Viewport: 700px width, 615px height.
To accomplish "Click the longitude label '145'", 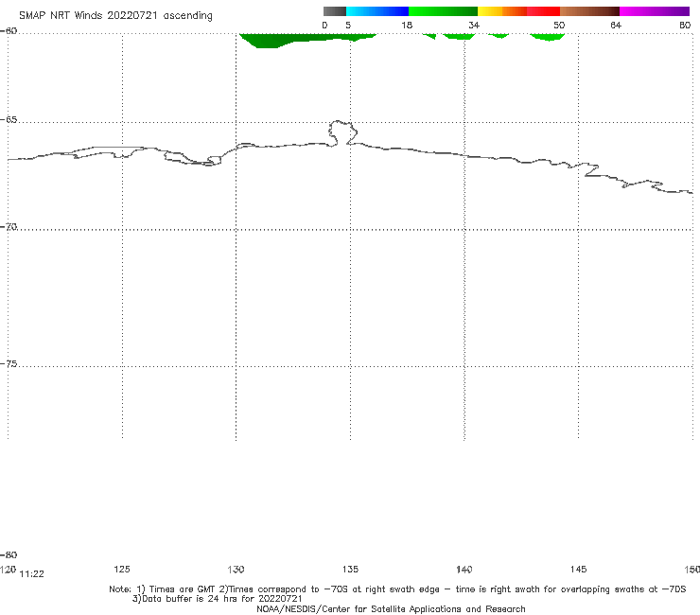I will tap(579, 569).
